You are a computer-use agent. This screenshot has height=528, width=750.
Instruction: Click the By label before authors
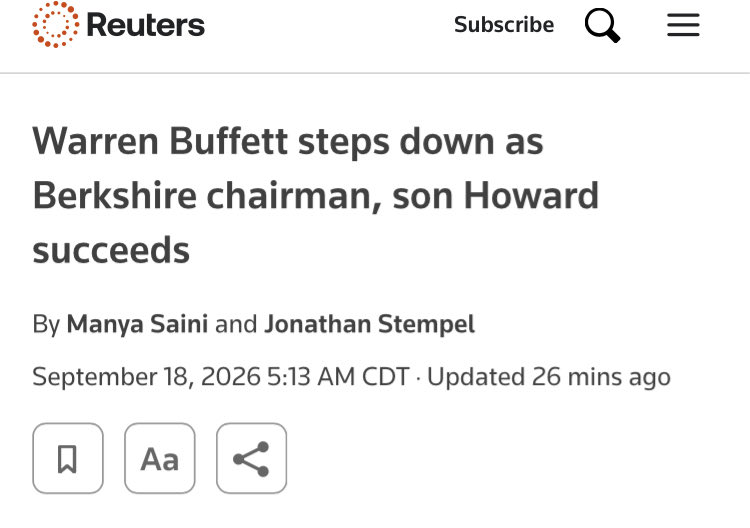(46, 324)
